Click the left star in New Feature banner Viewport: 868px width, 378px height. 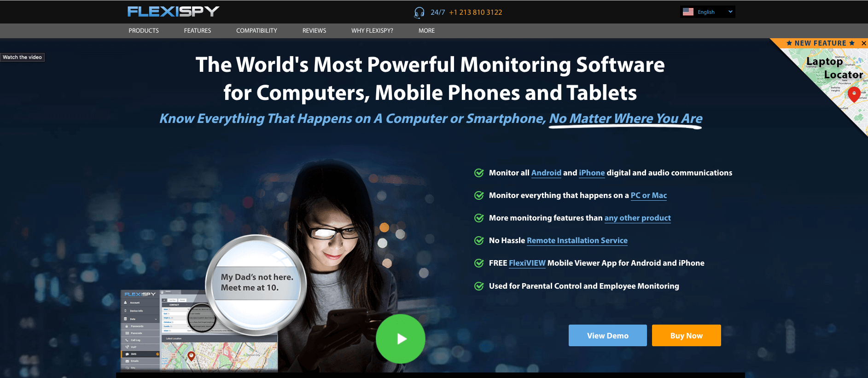(789, 43)
